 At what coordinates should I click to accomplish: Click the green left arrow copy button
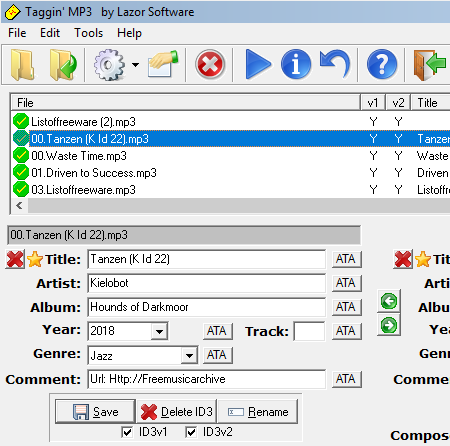coord(389,301)
